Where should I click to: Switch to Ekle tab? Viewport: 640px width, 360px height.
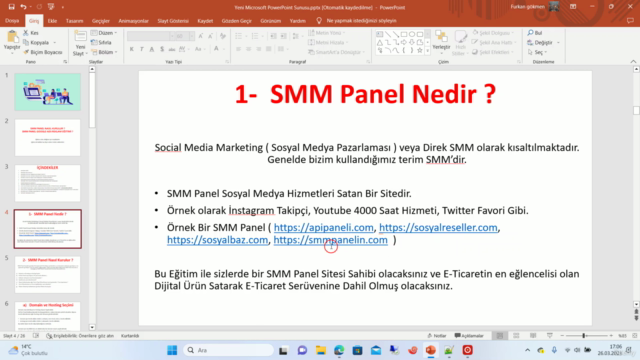pos(52,21)
